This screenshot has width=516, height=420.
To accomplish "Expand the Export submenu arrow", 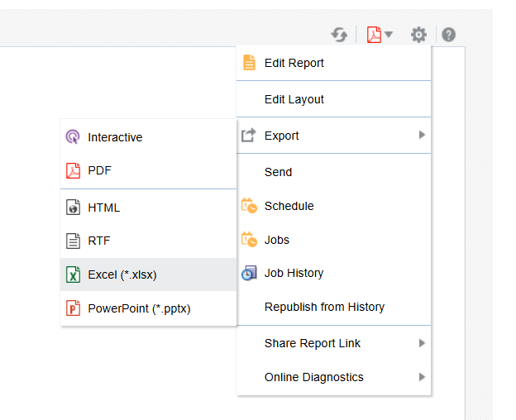I will tap(422, 135).
